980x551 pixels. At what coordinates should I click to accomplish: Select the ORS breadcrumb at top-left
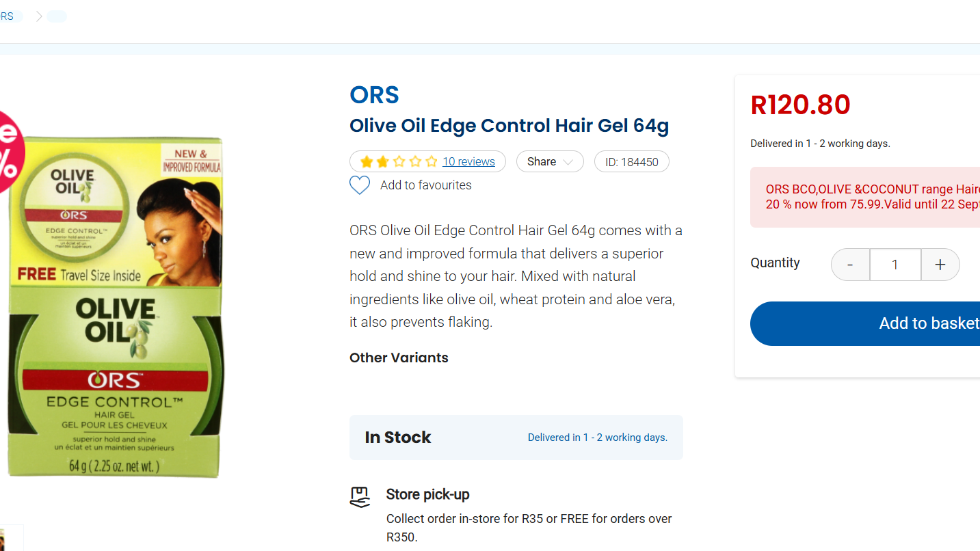click(8, 16)
